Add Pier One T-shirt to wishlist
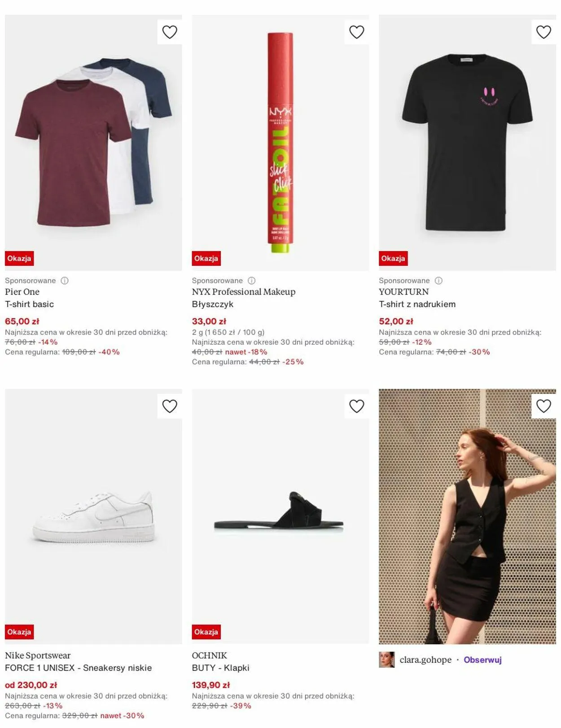The image size is (561, 728). click(170, 32)
